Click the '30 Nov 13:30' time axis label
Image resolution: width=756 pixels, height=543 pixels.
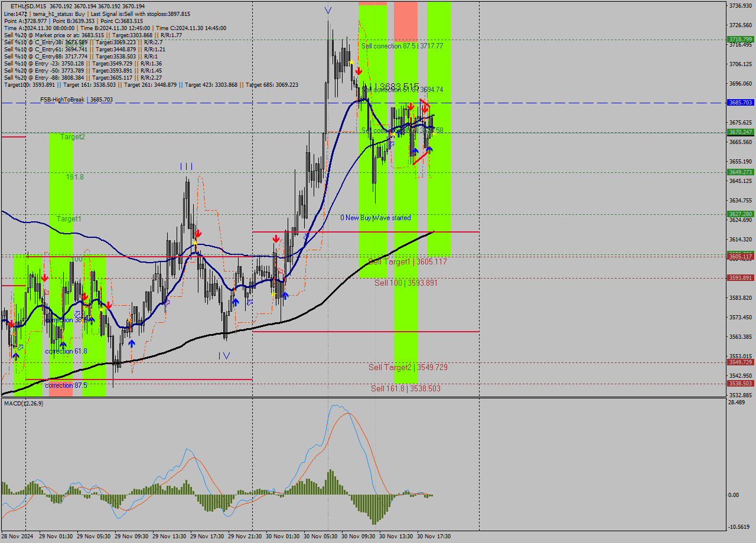(x=396, y=537)
